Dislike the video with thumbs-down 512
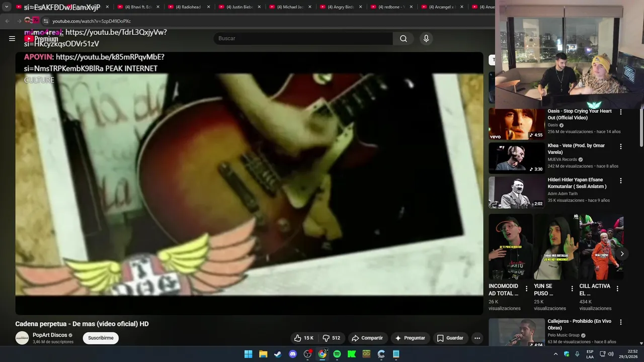Screen dimensions: 644x362 332,338
